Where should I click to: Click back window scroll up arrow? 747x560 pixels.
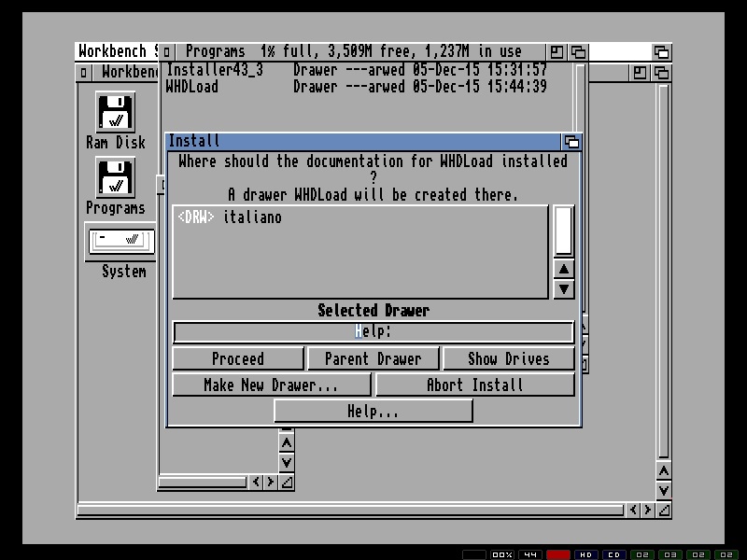[287, 443]
